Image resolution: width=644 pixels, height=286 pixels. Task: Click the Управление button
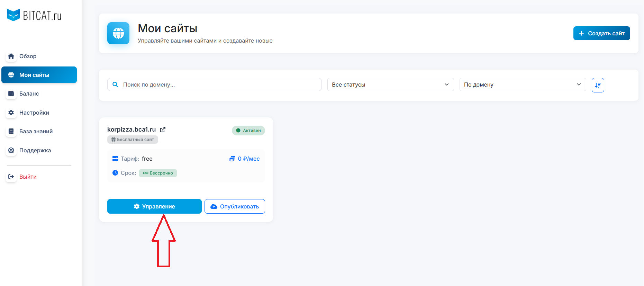click(154, 206)
